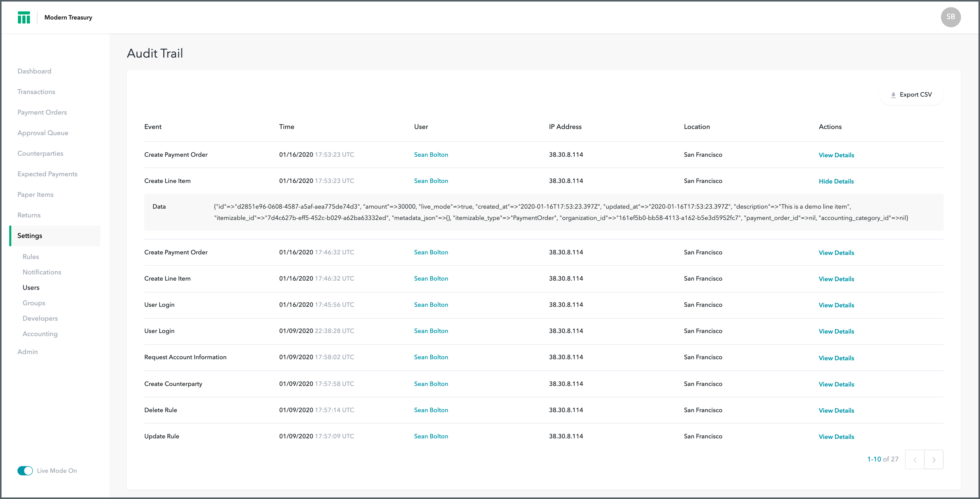Click the Export CSV download button
Viewport: 980px width, 499px height.
point(912,95)
